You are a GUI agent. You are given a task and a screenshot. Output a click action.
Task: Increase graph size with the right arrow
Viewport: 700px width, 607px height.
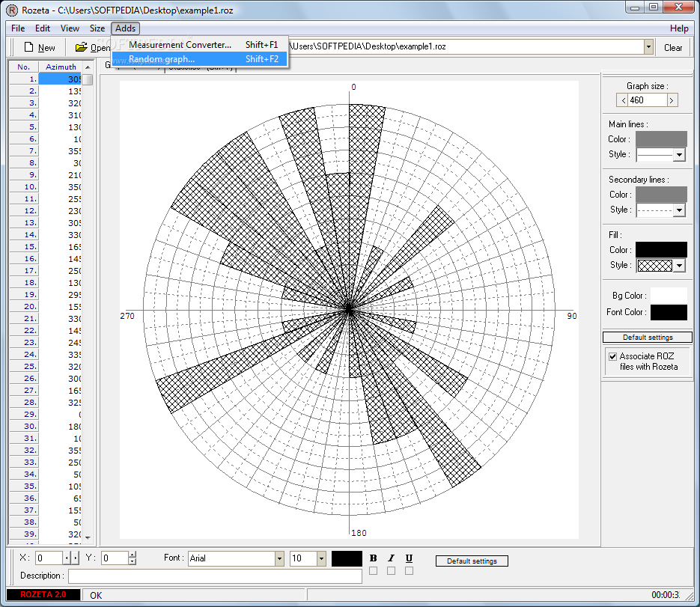(672, 100)
